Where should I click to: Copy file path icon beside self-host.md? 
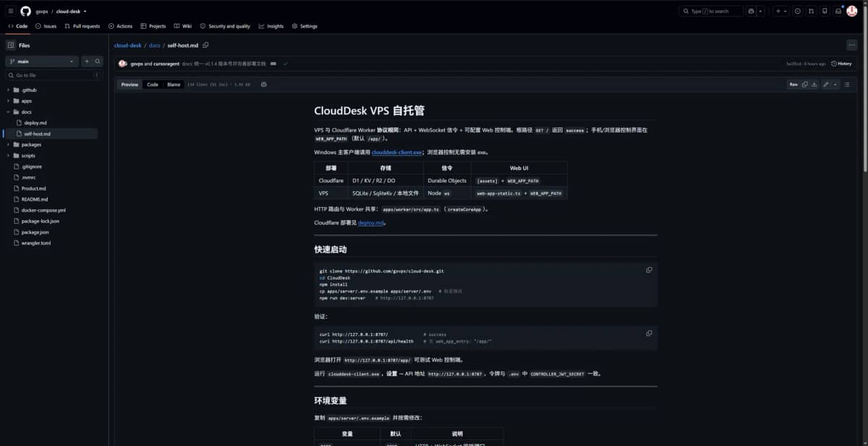(205, 45)
